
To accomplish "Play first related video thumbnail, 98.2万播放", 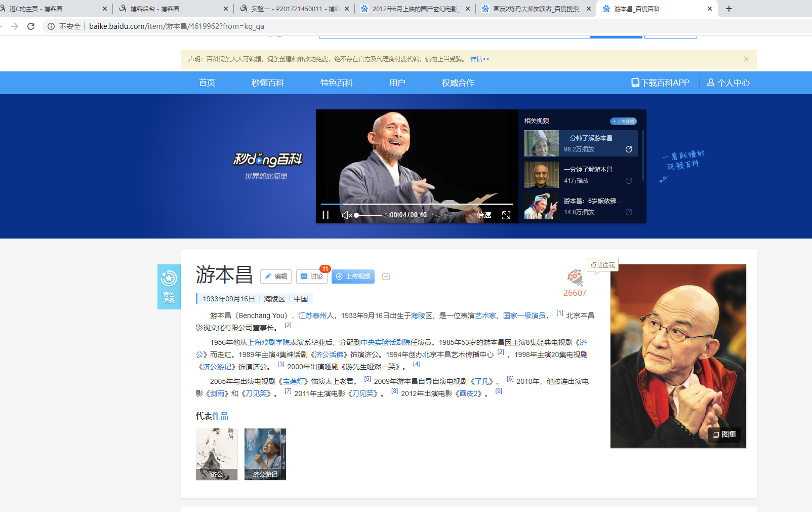I will (x=542, y=143).
